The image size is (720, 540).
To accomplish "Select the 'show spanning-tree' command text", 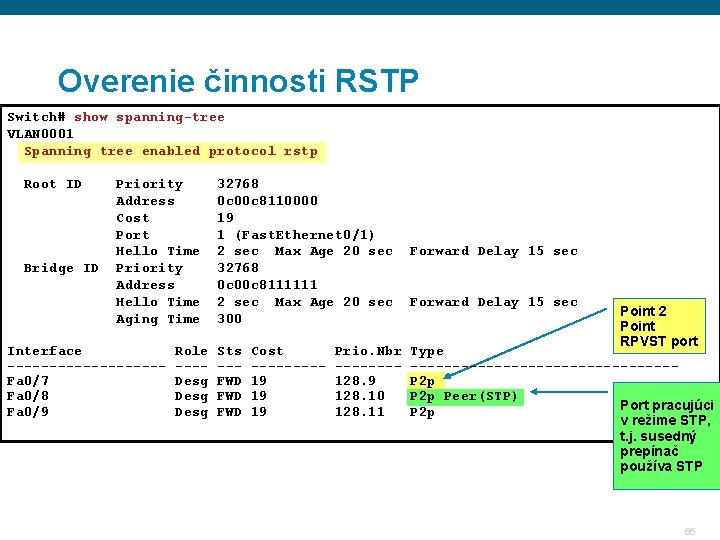I will pyautogui.click(x=149, y=117).
